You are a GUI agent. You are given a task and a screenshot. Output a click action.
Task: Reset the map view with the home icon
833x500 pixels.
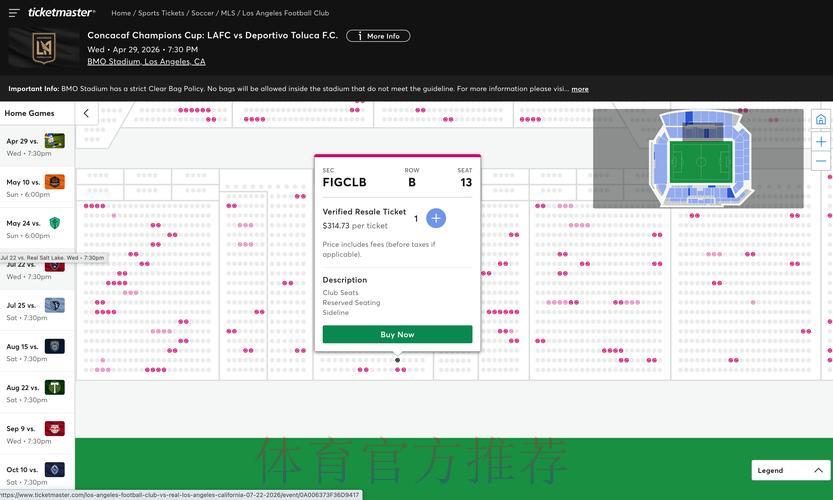821,120
